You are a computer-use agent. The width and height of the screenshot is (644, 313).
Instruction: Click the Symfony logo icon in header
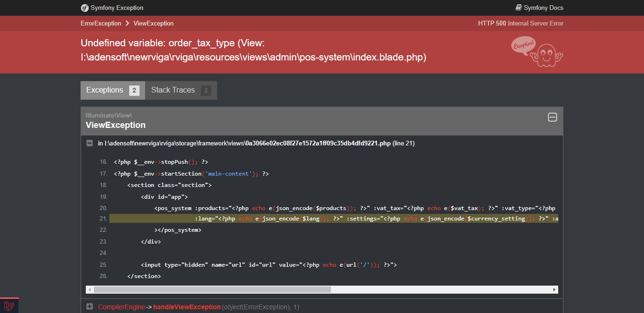[85, 8]
